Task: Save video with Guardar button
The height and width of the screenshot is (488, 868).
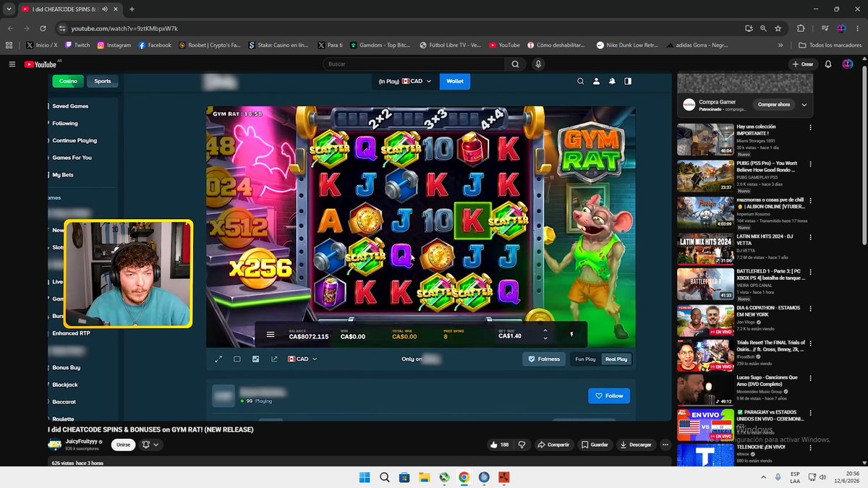Action: 595,445
